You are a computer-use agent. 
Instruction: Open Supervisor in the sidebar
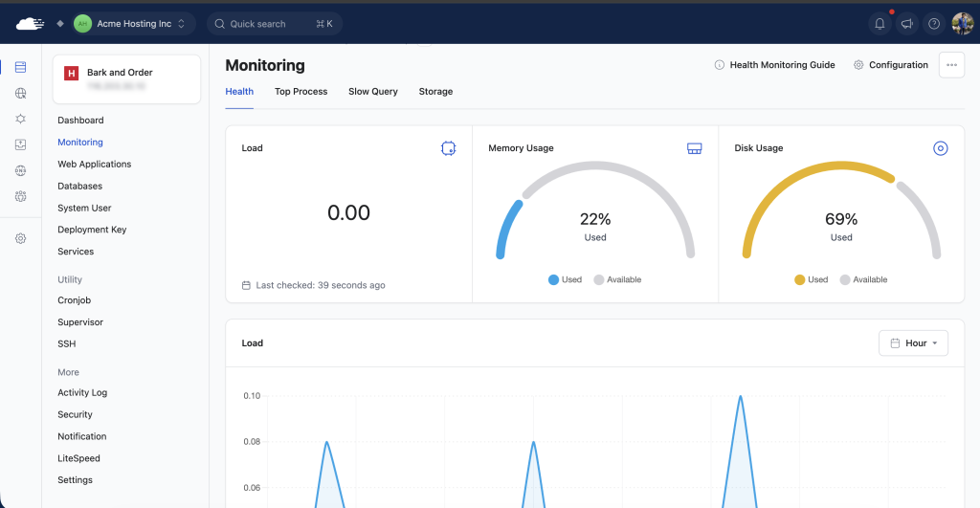[80, 321]
